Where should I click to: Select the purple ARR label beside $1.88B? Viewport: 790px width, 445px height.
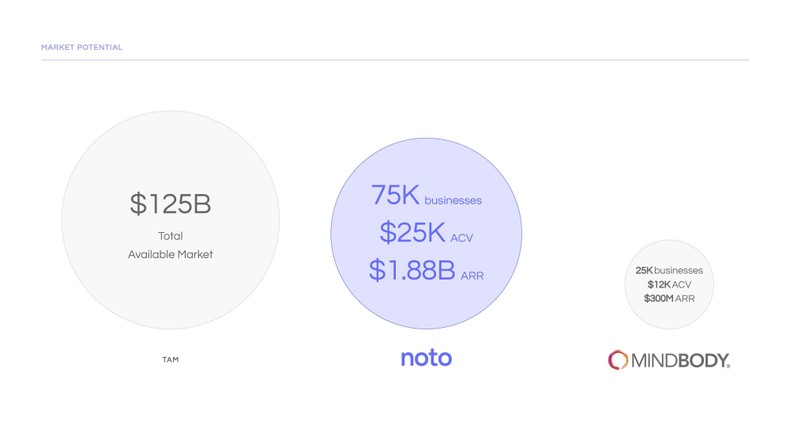[x=472, y=276]
